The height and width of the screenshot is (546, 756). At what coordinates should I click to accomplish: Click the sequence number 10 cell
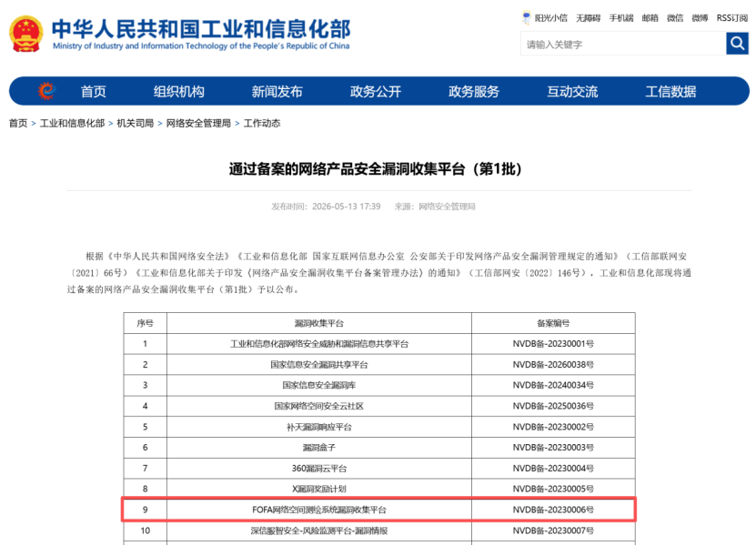tap(146, 531)
